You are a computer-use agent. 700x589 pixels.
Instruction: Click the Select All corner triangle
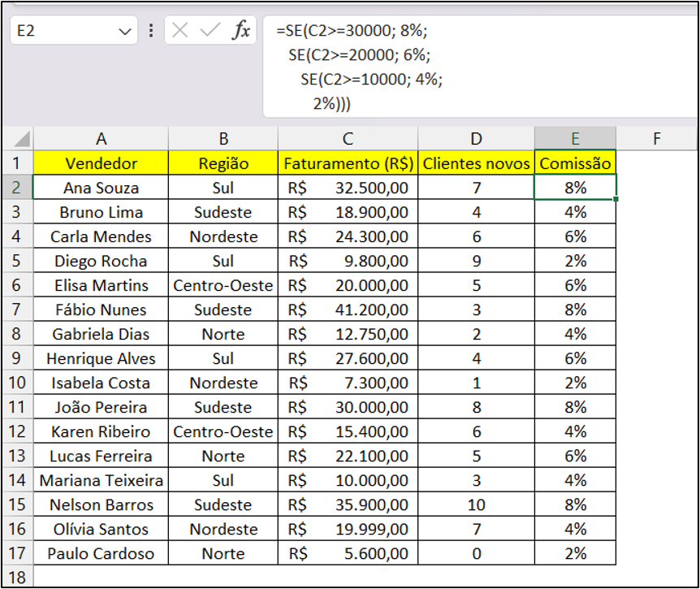pyautogui.click(x=22, y=139)
